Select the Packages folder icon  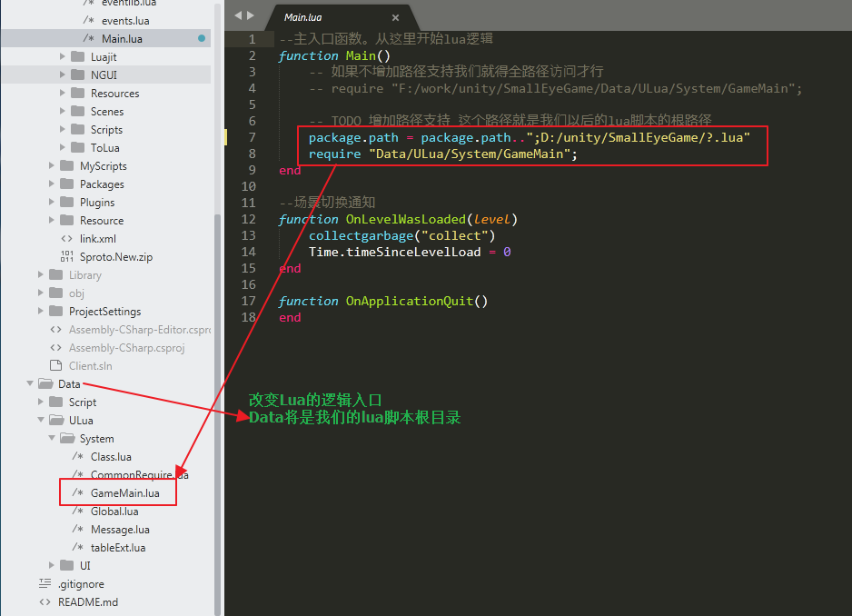[x=67, y=184]
